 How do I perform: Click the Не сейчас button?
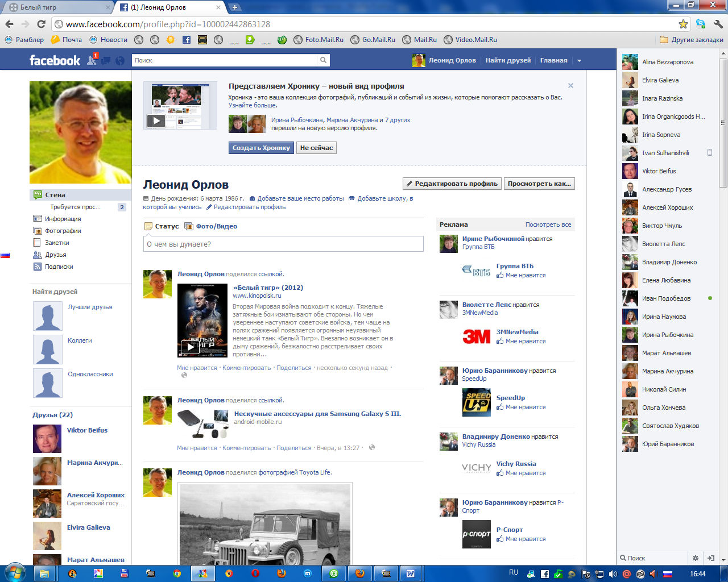(x=316, y=148)
